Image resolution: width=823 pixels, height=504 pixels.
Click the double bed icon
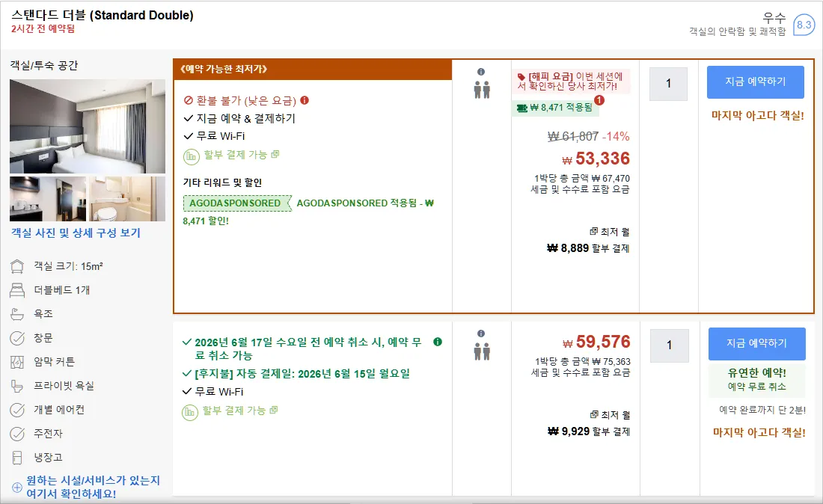click(x=17, y=290)
